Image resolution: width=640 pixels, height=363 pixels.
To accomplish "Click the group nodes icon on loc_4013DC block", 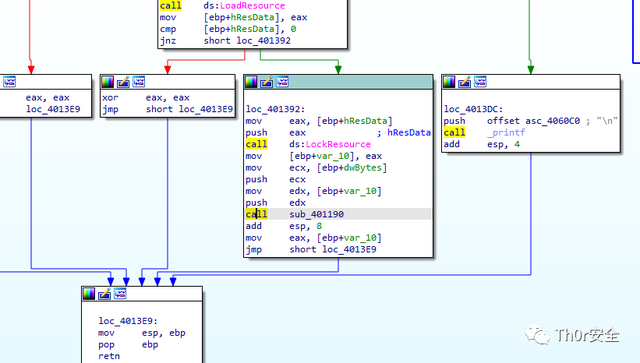I will point(480,82).
